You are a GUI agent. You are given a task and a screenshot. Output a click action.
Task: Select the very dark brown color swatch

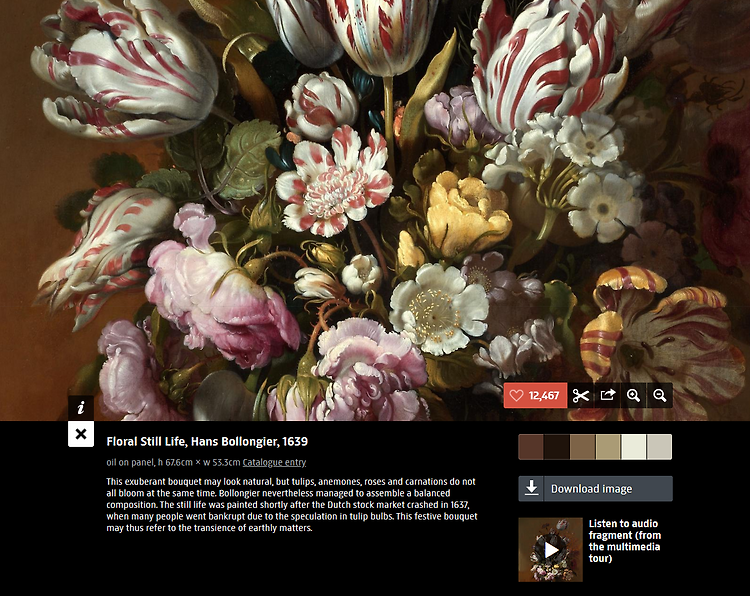557,447
